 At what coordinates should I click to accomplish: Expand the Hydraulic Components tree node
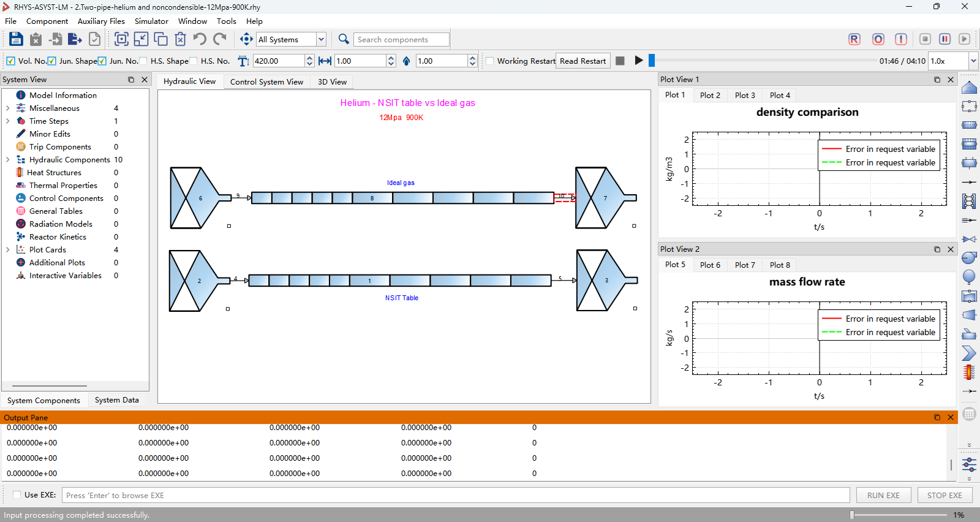tap(7, 159)
